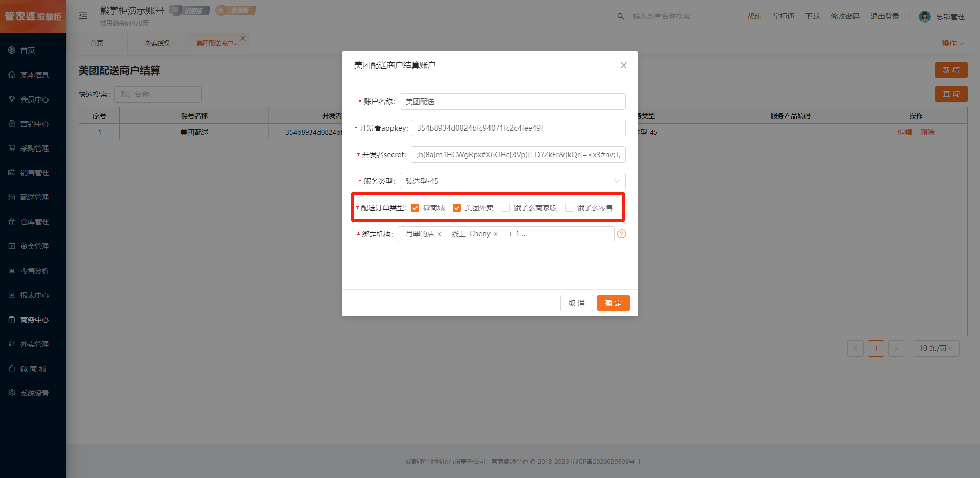Click the 企业版 badge icon
The height and width of the screenshot is (478, 980).
[x=235, y=10]
